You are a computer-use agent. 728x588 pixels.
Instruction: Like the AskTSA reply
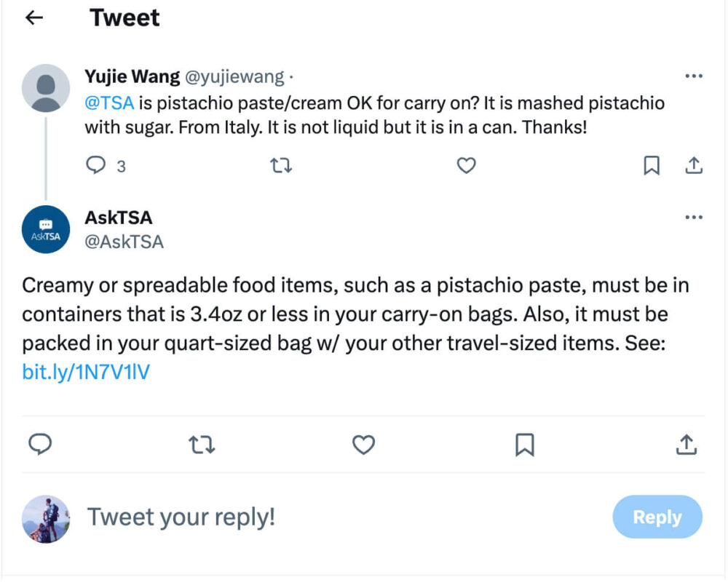(364, 444)
